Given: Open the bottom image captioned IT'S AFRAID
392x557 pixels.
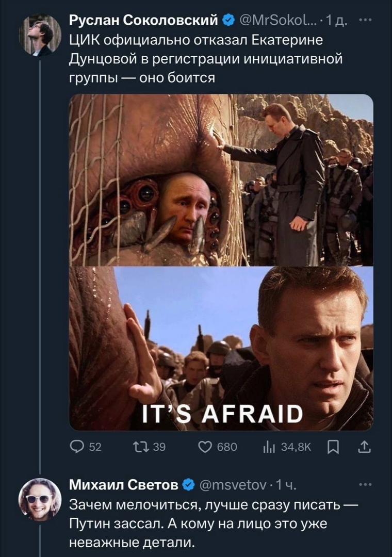Looking at the screenshot, I should [x=221, y=348].
